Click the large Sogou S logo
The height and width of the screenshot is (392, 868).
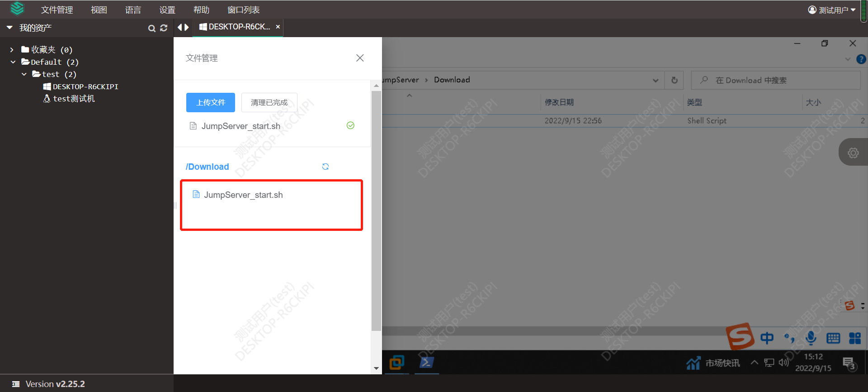(x=740, y=336)
